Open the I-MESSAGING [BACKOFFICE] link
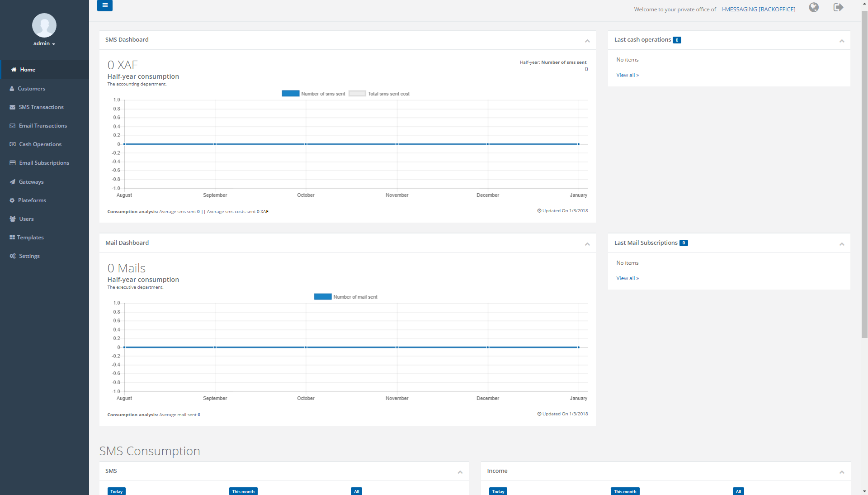The height and width of the screenshot is (495, 868). (x=758, y=9)
